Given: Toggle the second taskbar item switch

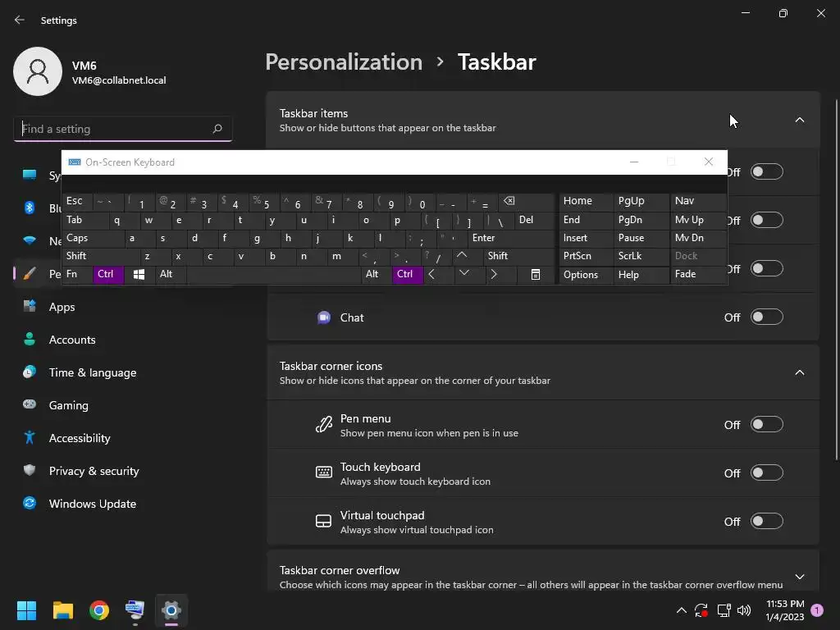Looking at the screenshot, I should coord(767,220).
